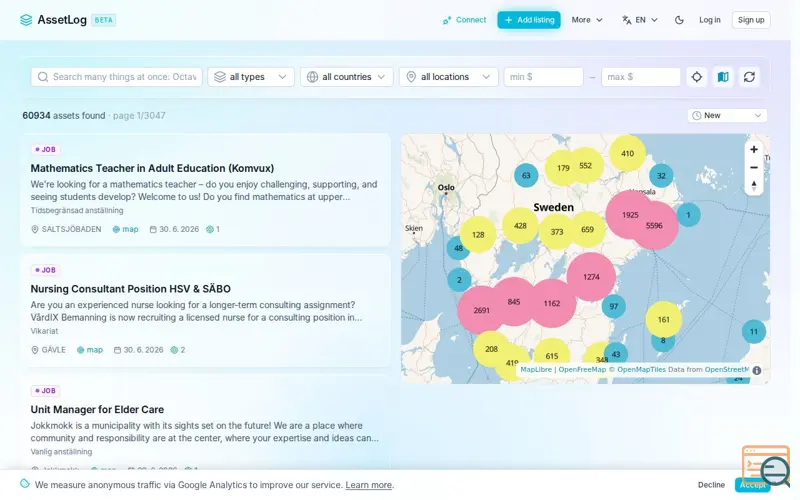Click map link on GÄVLE listing

(x=90, y=349)
